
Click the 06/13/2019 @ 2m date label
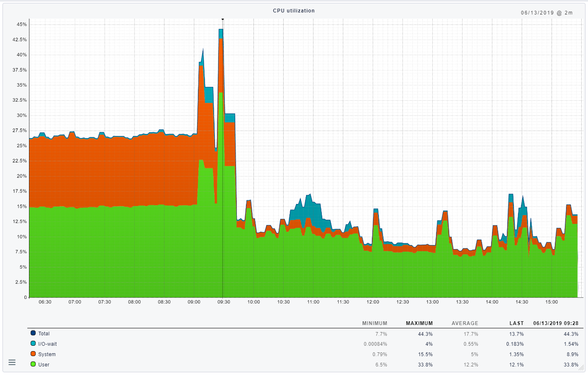pyautogui.click(x=547, y=13)
